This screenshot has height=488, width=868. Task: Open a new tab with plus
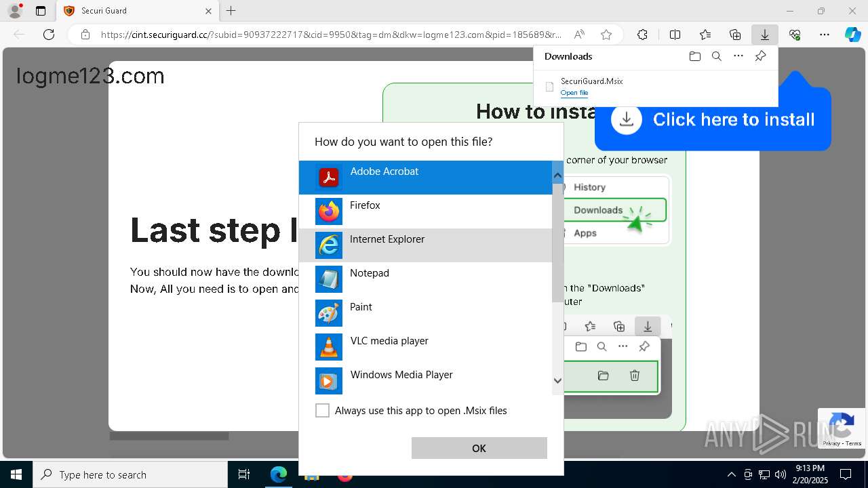click(x=231, y=11)
